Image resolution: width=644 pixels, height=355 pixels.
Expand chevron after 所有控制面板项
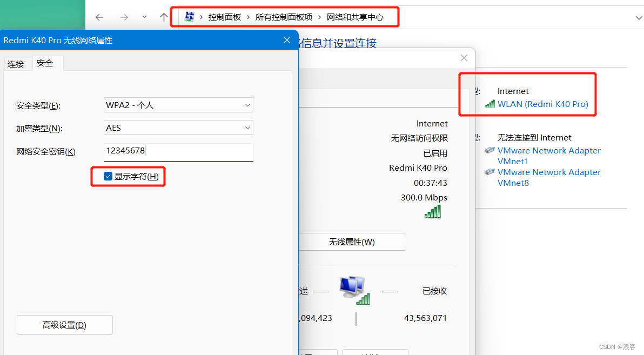(x=319, y=17)
